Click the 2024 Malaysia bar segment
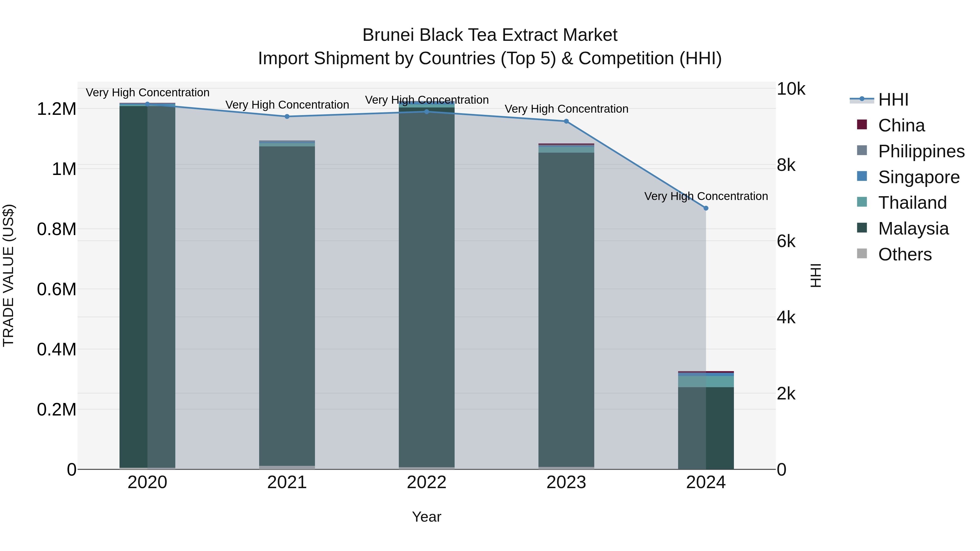 [706, 428]
